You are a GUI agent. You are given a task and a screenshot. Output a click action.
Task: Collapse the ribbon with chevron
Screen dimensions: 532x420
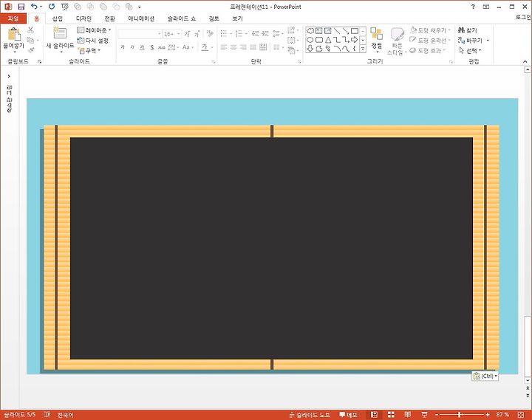pyautogui.click(x=525, y=61)
